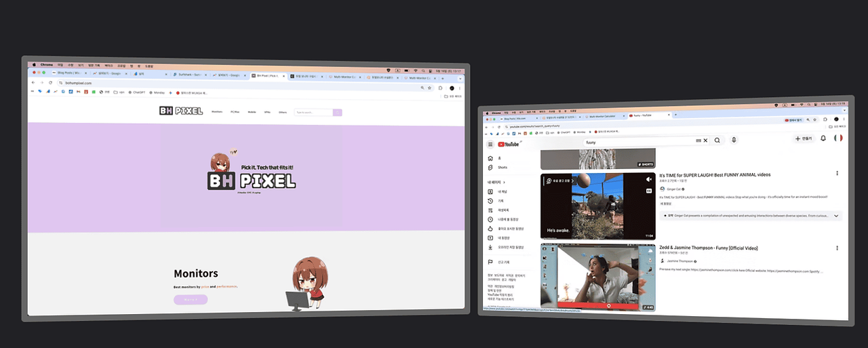Open Mobile nav item on BH Pixel site
This screenshot has width=868, height=348.
(x=252, y=112)
